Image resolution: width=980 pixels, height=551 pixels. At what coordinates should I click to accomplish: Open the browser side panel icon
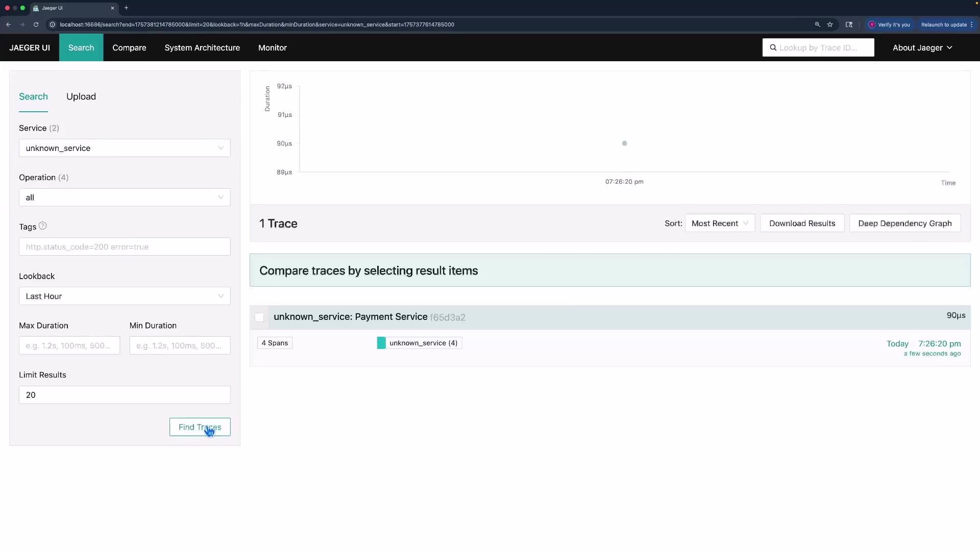[849, 24]
